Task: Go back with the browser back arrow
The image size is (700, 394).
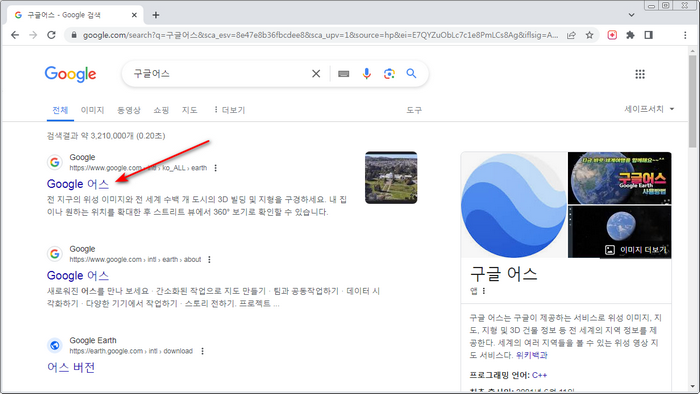Action: coord(15,35)
